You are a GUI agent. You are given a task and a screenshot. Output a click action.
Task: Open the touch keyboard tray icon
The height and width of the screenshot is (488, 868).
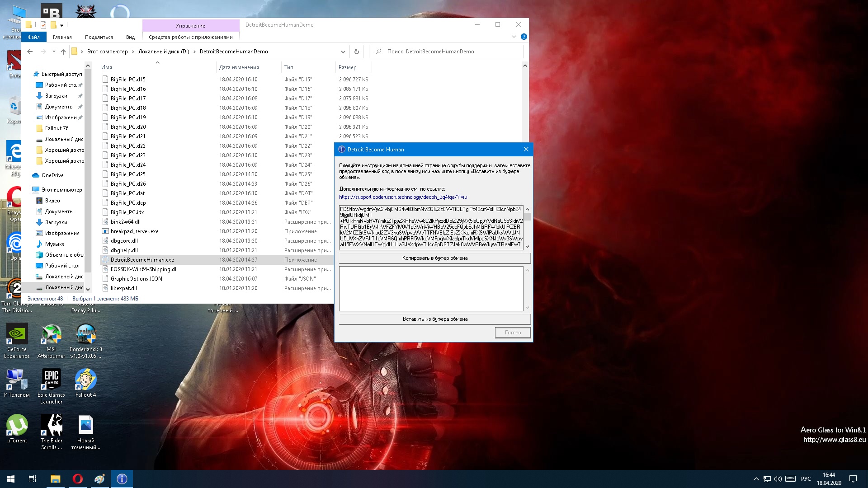tap(790, 479)
